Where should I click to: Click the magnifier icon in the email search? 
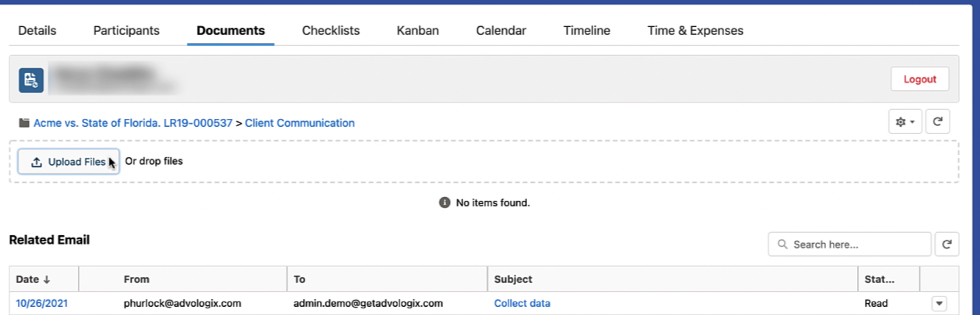coord(782,244)
